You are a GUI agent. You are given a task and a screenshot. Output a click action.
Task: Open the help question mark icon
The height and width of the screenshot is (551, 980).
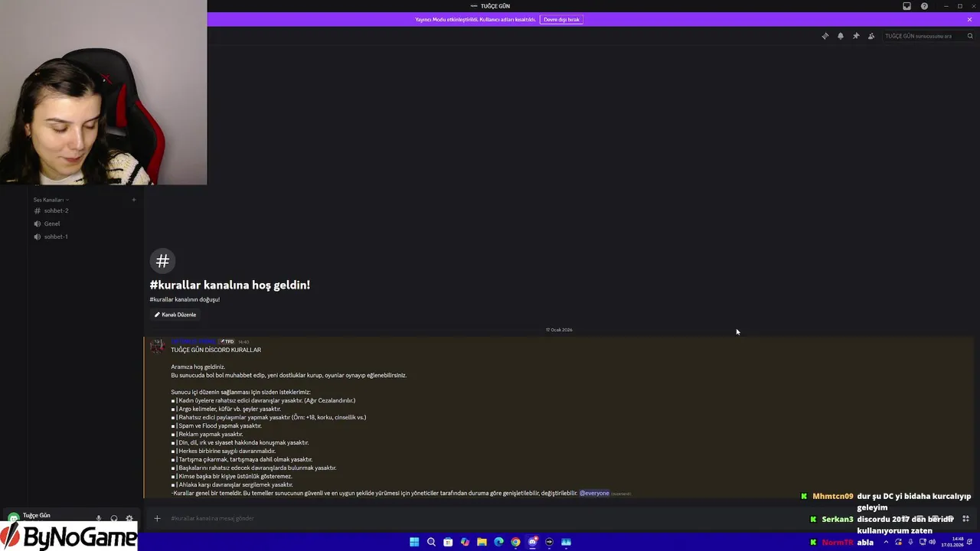(x=924, y=6)
